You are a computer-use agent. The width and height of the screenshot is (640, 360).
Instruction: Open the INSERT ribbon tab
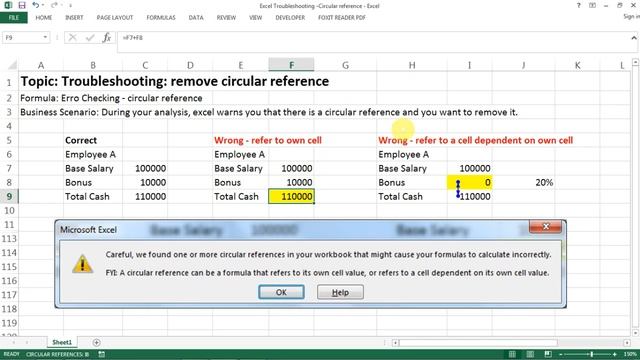pyautogui.click(x=74, y=18)
